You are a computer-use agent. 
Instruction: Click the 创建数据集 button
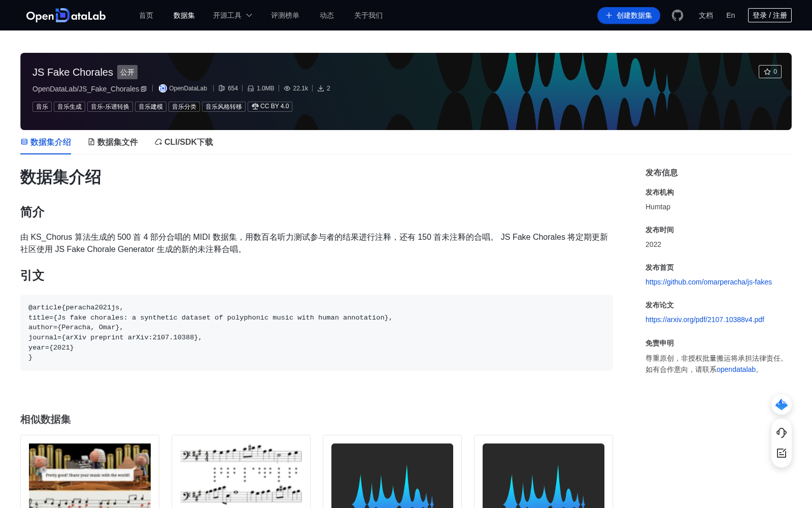pos(629,15)
